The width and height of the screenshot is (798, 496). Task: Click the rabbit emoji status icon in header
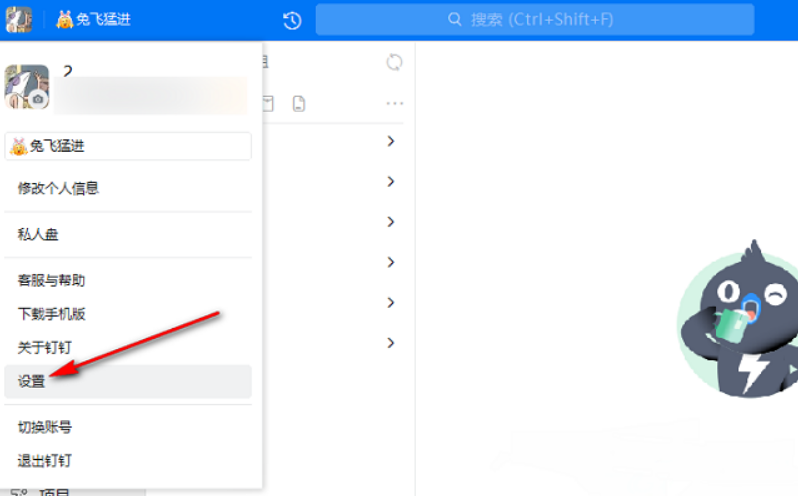point(65,20)
